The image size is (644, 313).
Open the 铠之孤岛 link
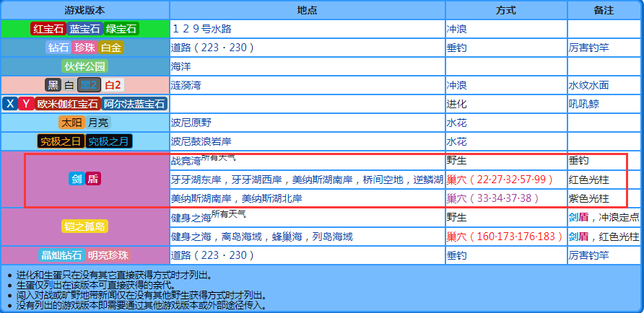84,226
